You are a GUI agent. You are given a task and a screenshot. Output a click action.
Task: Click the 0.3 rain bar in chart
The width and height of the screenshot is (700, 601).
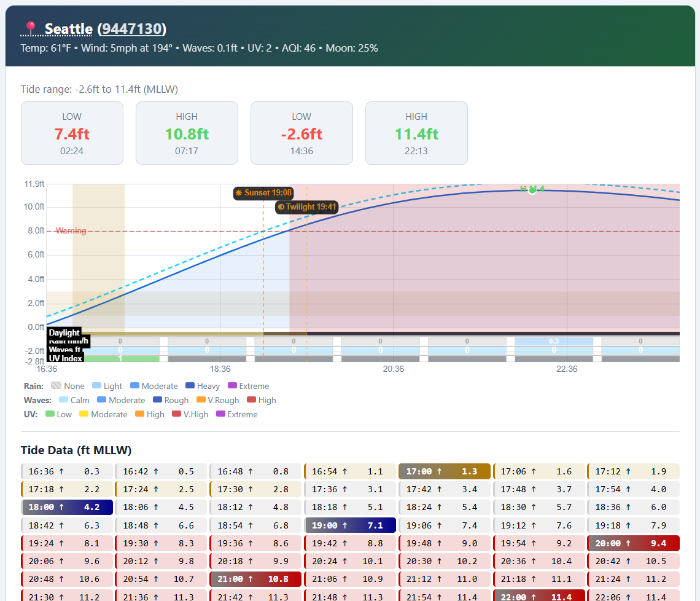tap(554, 342)
